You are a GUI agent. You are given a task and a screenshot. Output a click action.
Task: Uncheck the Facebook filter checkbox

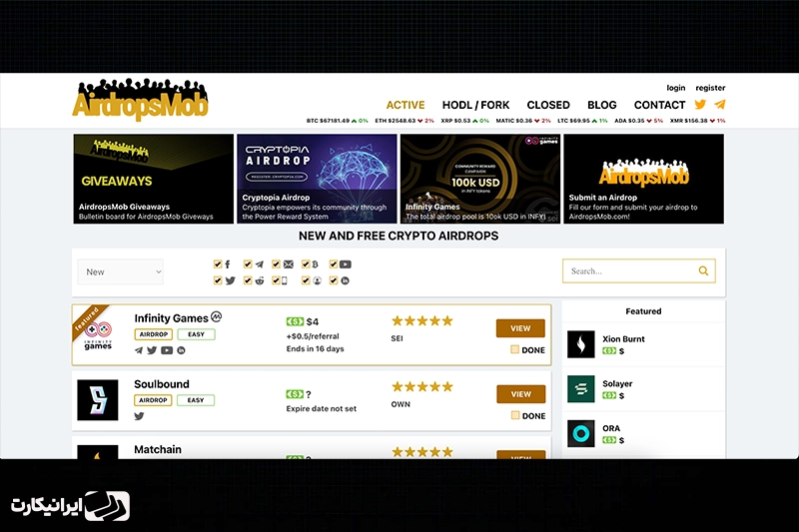(218, 264)
